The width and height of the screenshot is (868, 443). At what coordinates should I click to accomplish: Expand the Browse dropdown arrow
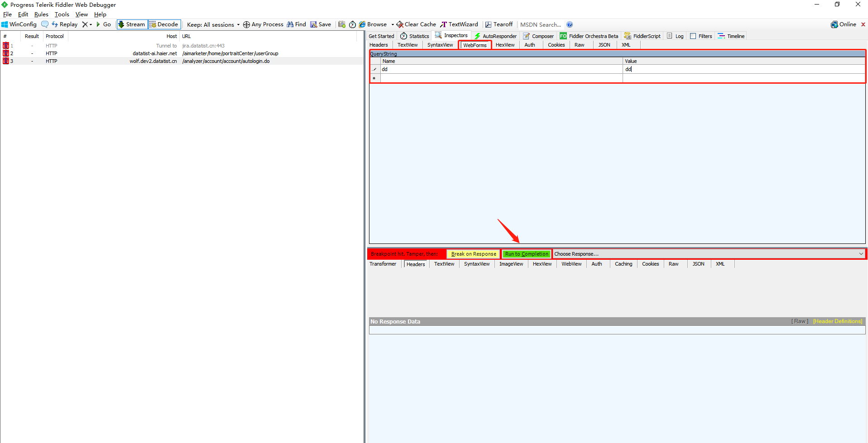click(x=393, y=24)
